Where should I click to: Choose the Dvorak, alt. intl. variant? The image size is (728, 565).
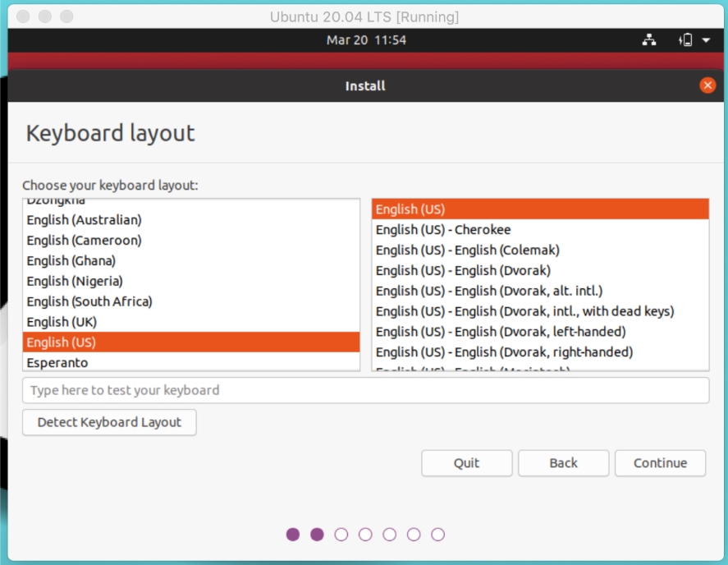pyautogui.click(x=540, y=291)
